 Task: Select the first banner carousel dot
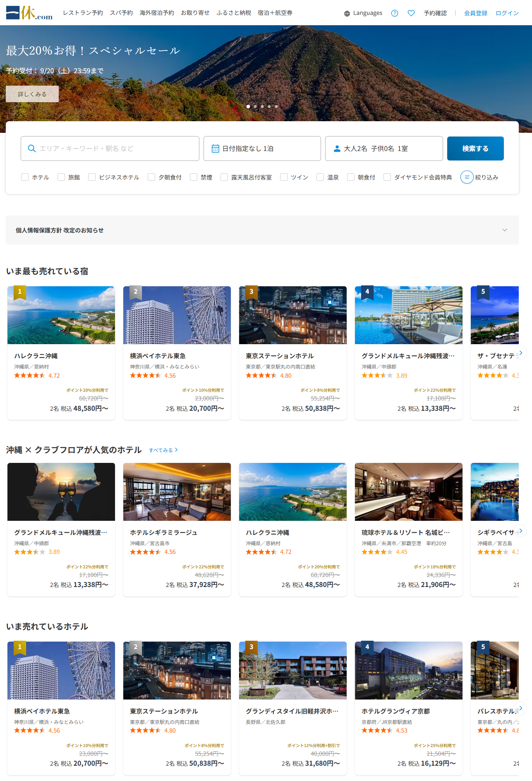click(x=248, y=106)
